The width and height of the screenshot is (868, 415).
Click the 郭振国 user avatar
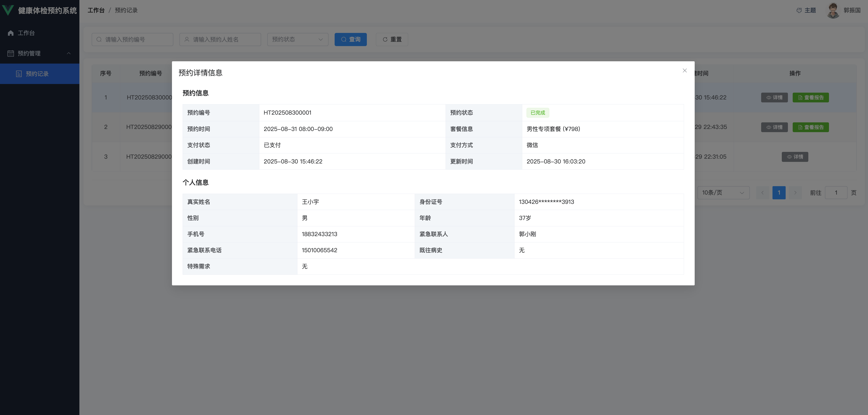point(833,10)
